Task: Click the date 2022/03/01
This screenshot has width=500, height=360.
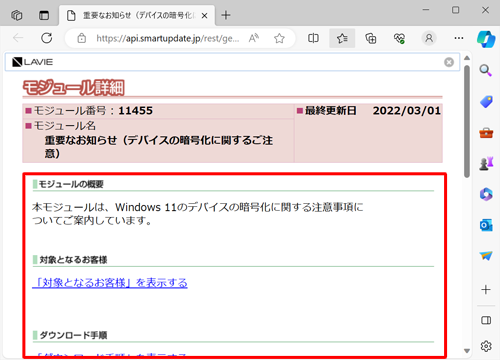Action: tap(407, 110)
